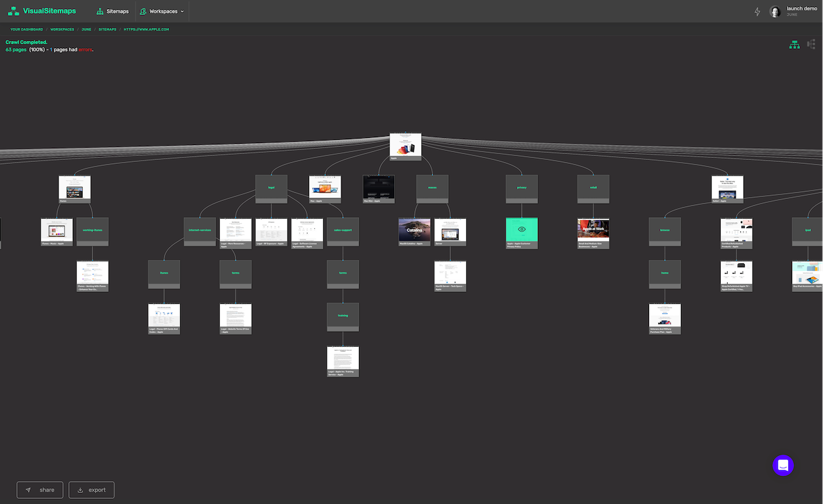Open Buy iPad Accessories page thumbnail

click(x=808, y=275)
